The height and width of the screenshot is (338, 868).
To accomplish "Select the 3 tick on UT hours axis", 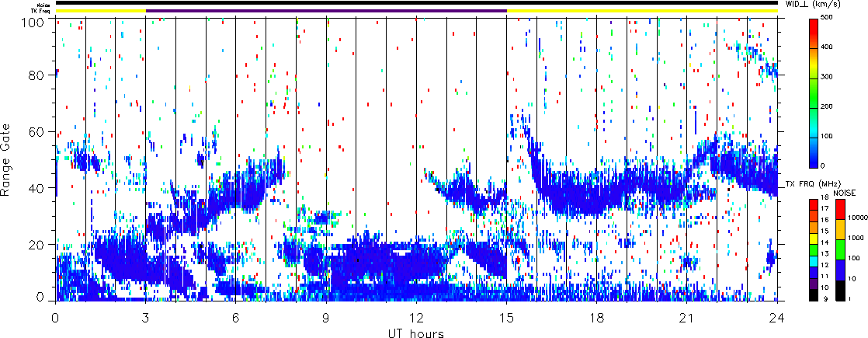I will pos(146,319).
